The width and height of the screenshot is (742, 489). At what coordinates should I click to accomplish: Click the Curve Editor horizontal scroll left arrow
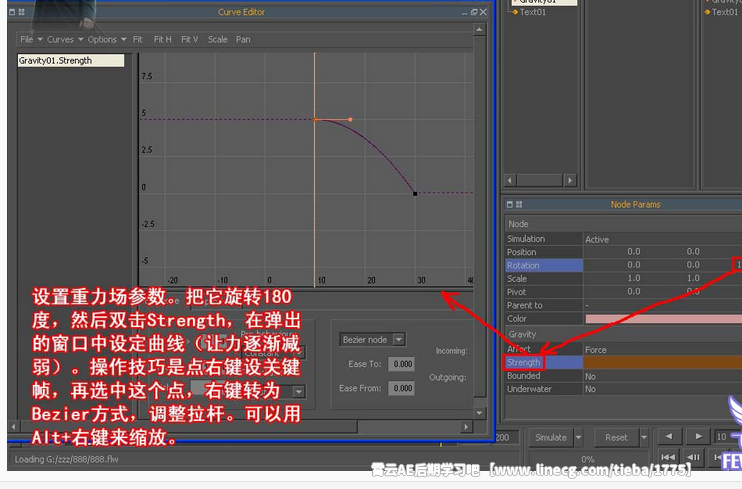[x=13, y=427]
